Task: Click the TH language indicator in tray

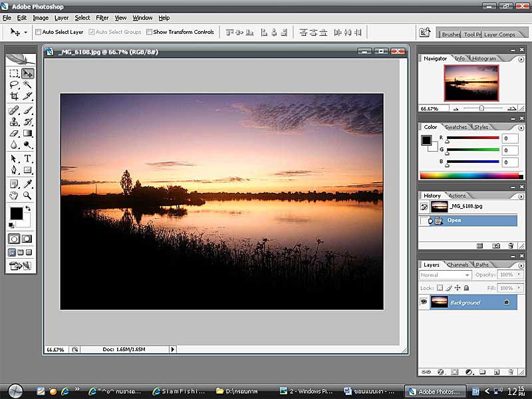Action: [475, 392]
